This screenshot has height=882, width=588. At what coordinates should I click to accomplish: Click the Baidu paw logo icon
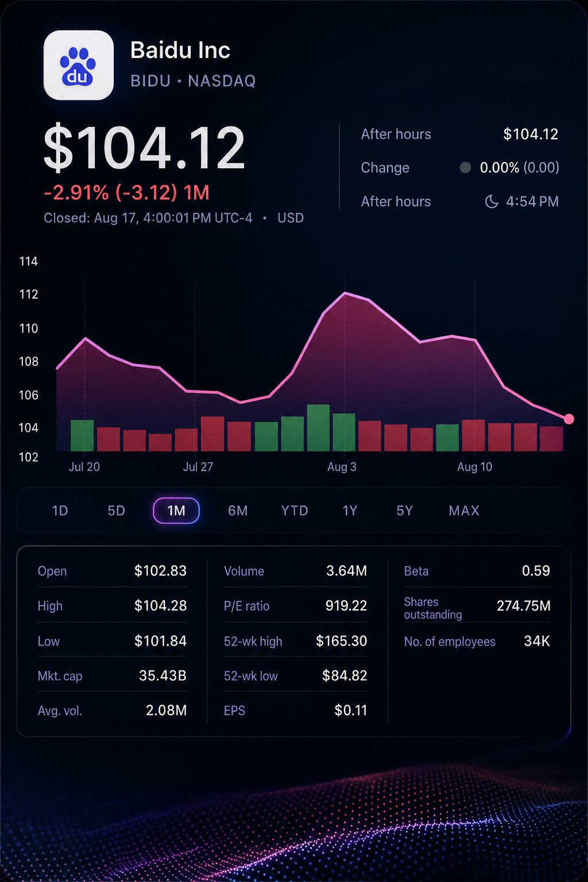79,65
